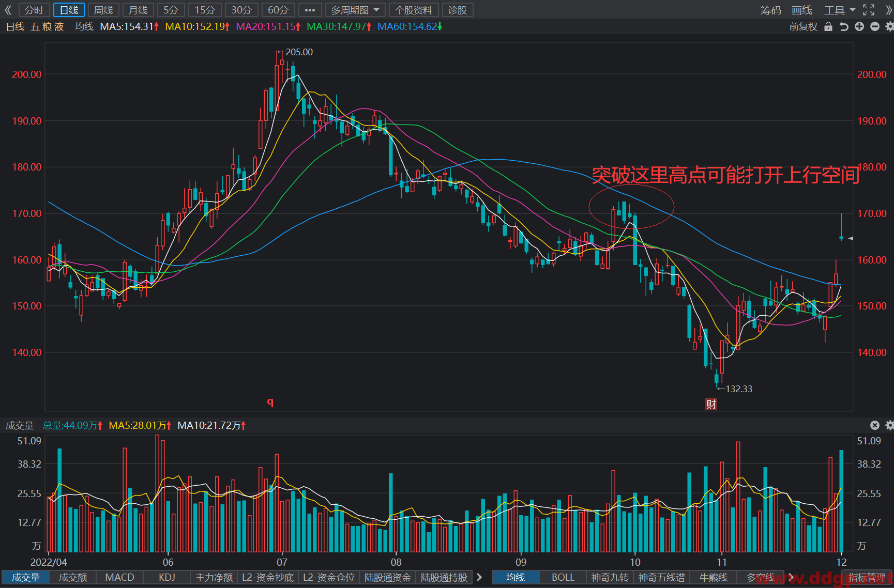Click the 筹码 chip distribution button

click(x=770, y=10)
